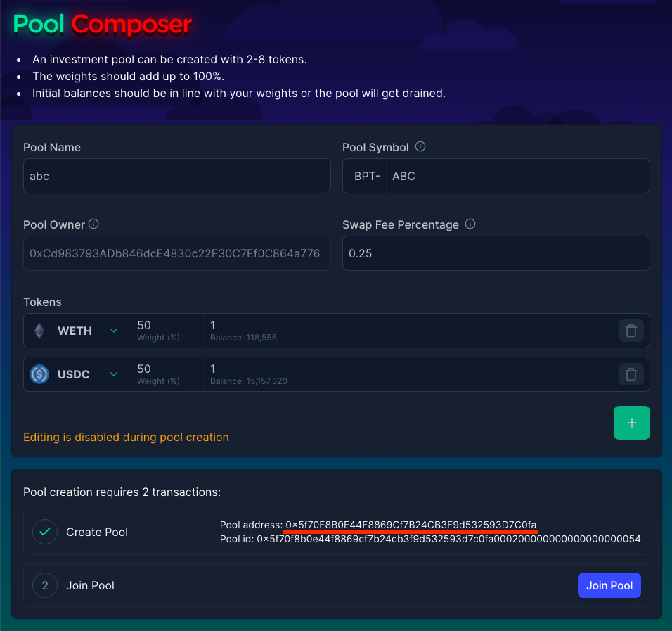This screenshot has width=672, height=631.
Task: Add a new token with plus button
Action: [631, 423]
